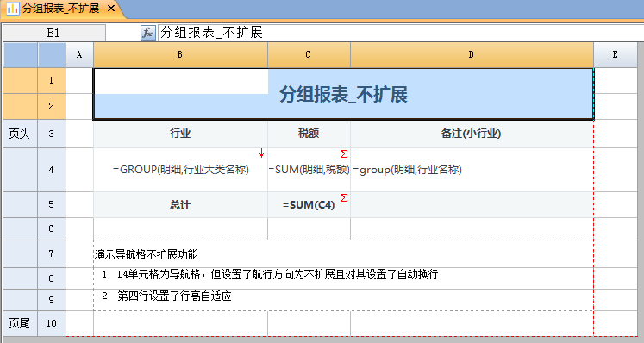Image resolution: width=644 pixels, height=343 pixels.
Task: Select the 税额 header cell
Action: click(309, 134)
